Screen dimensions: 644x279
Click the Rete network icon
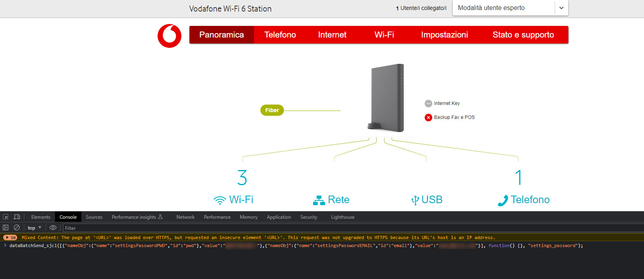click(319, 200)
